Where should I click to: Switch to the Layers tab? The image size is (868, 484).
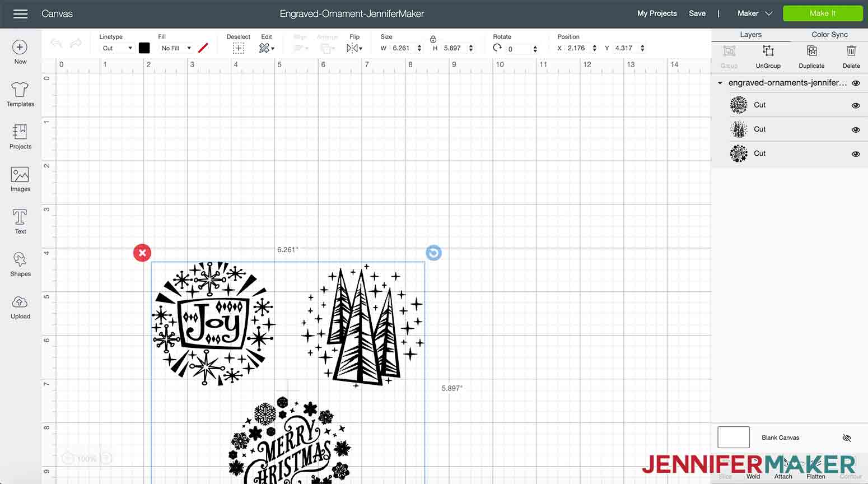pyautogui.click(x=750, y=35)
